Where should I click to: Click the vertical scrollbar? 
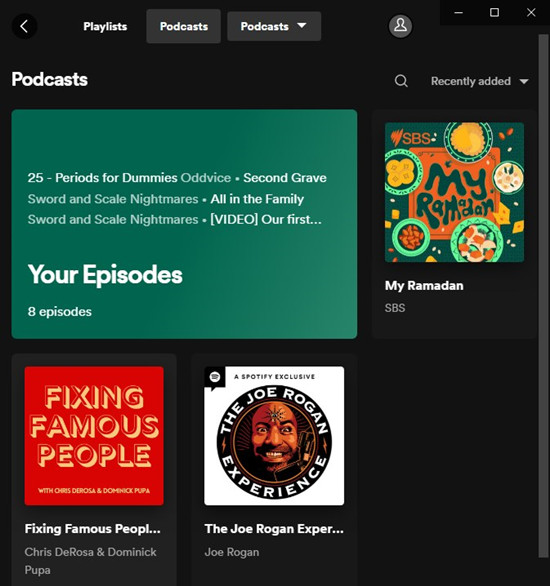tap(543, 295)
